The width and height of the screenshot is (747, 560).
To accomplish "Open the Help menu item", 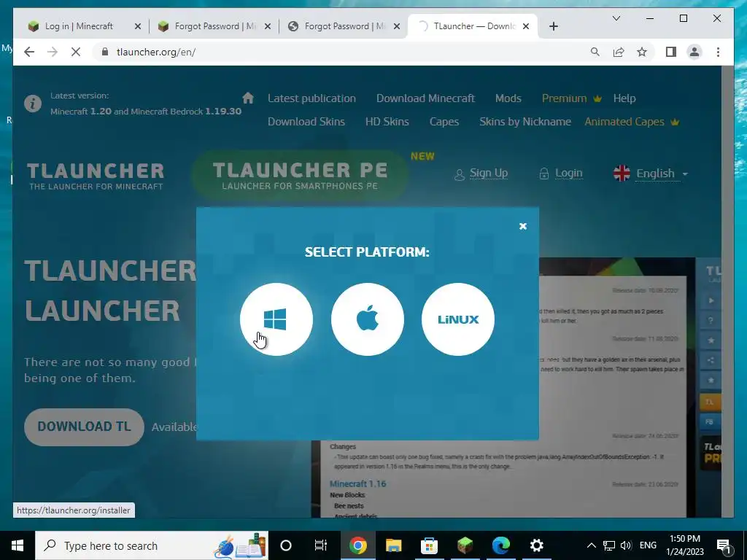I will (x=624, y=98).
